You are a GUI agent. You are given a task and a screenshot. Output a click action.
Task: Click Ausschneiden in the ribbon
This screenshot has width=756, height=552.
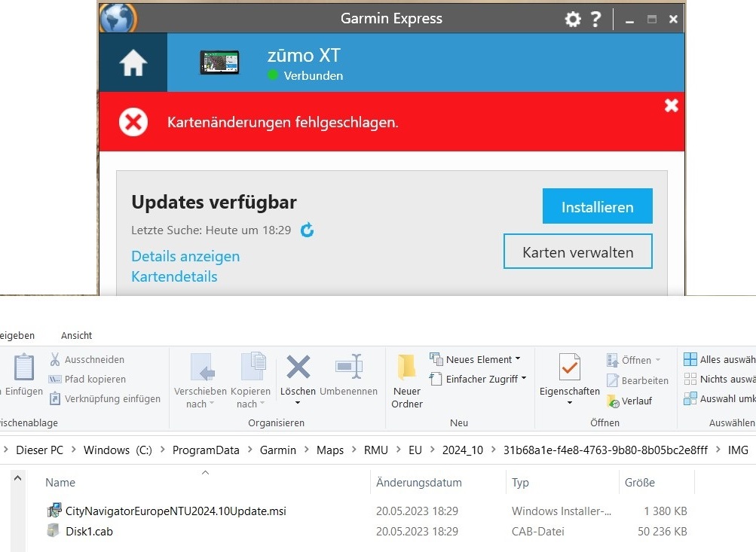(87, 359)
